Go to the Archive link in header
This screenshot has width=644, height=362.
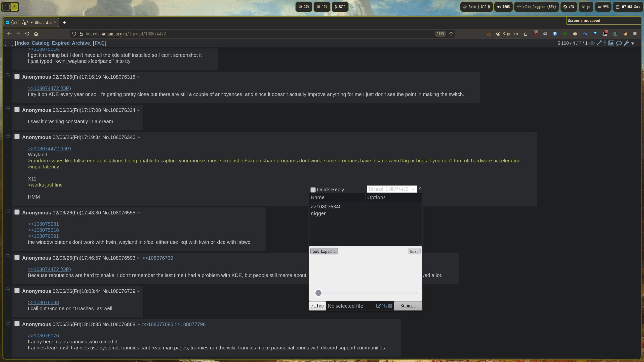(81, 43)
